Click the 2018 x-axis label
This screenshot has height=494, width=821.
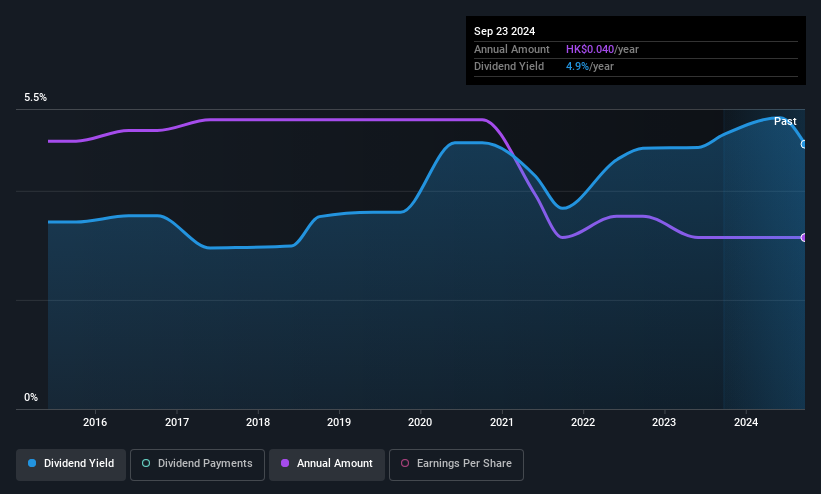click(x=258, y=422)
